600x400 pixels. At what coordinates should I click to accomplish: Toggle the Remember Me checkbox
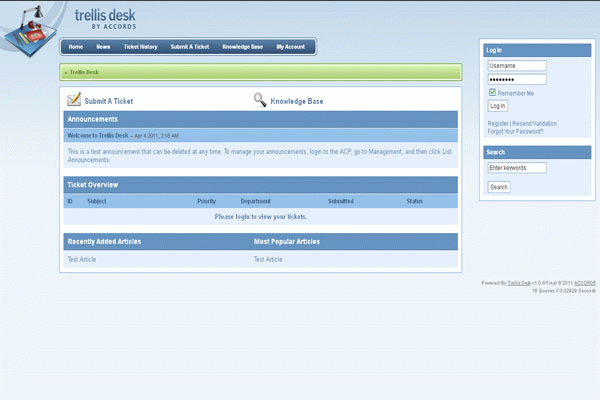(492, 92)
